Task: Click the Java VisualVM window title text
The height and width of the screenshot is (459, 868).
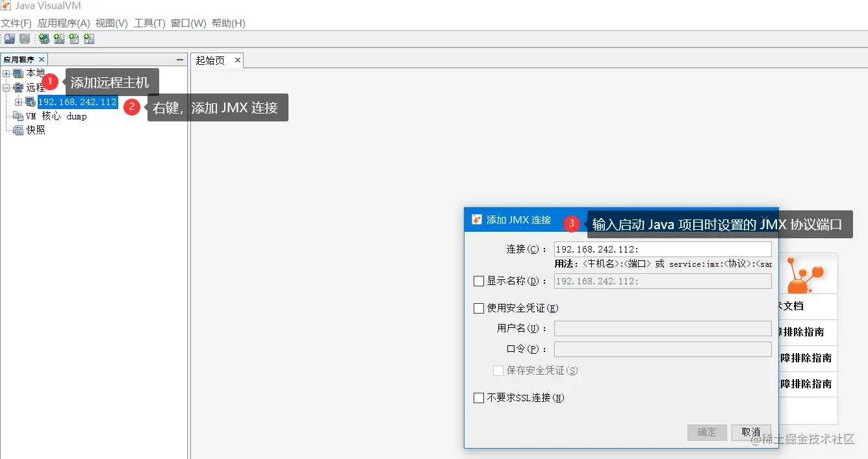Action: click(x=48, y=6)
